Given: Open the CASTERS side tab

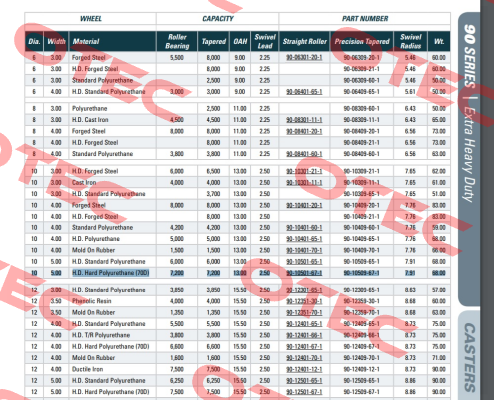Looking at the screenshot, I should [x=469, y=356].
